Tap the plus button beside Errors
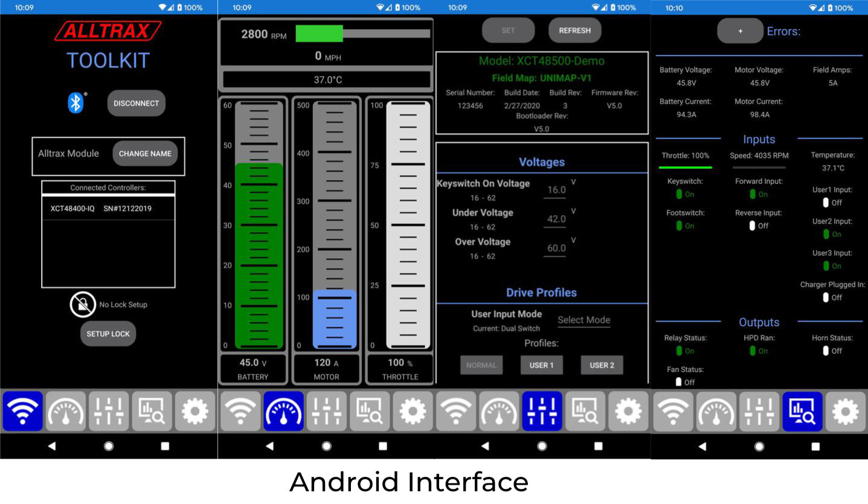Image resolution: width=868 pixels, height=504 pixels. tap(741, 31)
